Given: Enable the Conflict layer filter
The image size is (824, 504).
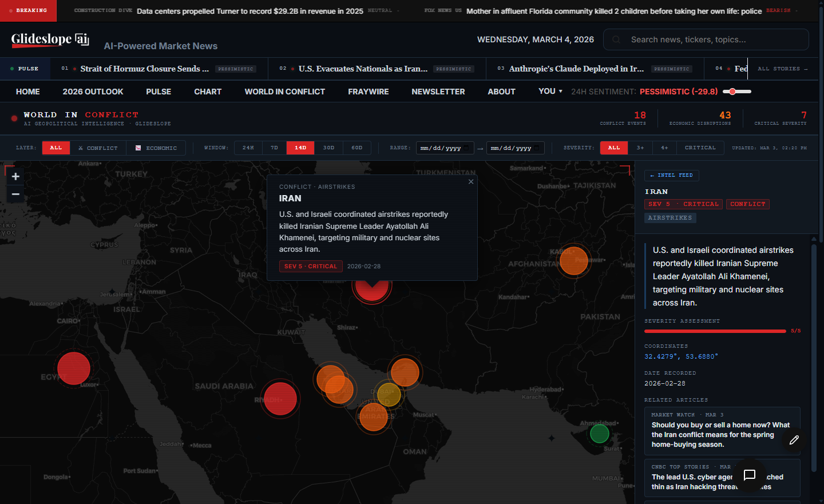Looking at the screenshot, I should pyautogui.click(x=98, y=148).
